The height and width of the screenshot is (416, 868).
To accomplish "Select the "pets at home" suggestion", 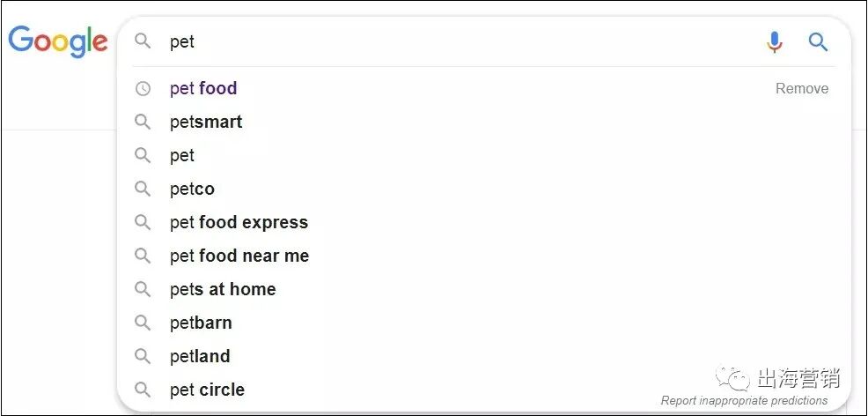I will tap(223, 289).
